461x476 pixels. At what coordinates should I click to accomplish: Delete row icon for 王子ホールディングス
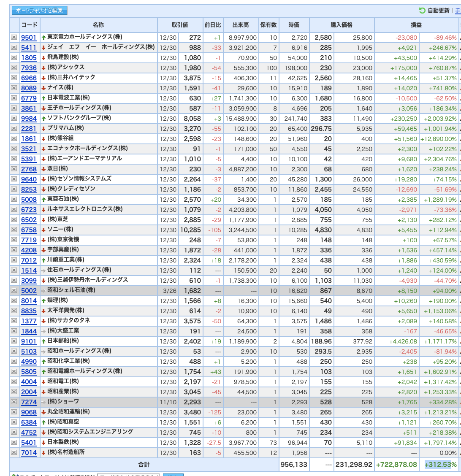(14, 108)
